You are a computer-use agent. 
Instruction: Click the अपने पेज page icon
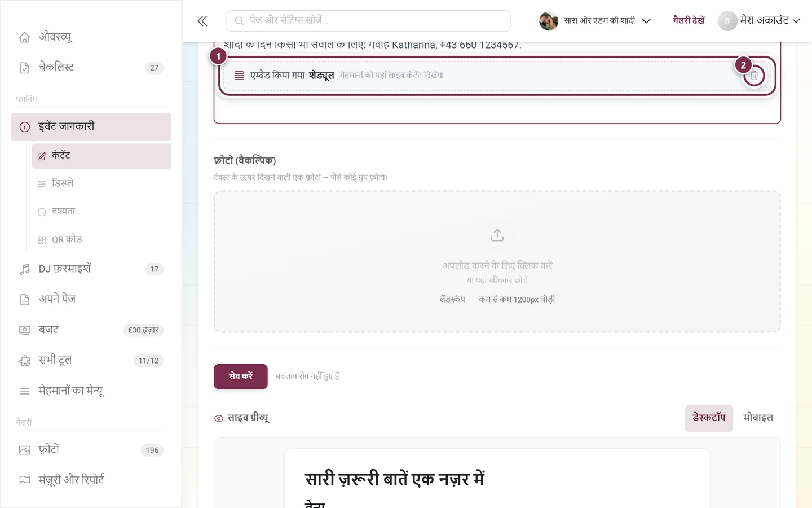25,300
